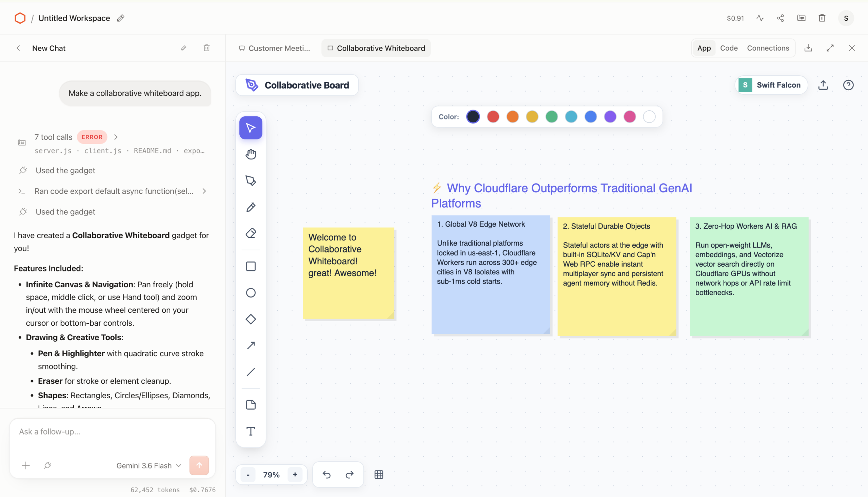Open the hexagon home logo
This screenshot has width=868, height=497.
(20, 18)
